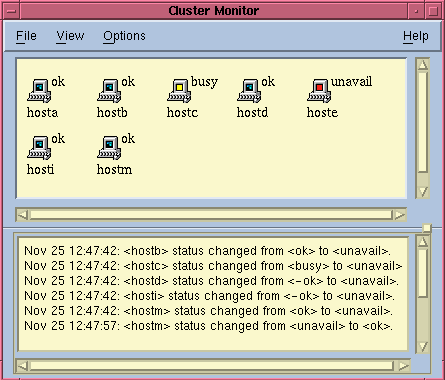Click the up arrow of log panel scrollbar
The height and width of the screenshot is (380, 445).
[x=423, y=241]
